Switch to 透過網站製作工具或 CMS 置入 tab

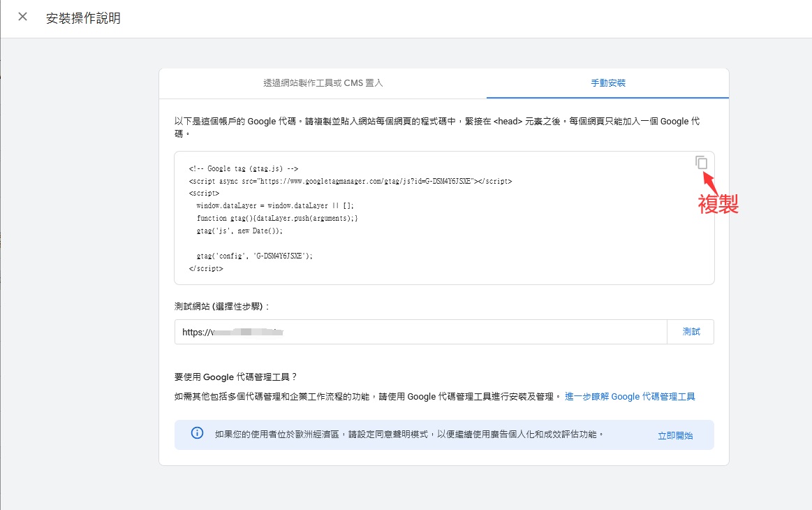(323, 83)
